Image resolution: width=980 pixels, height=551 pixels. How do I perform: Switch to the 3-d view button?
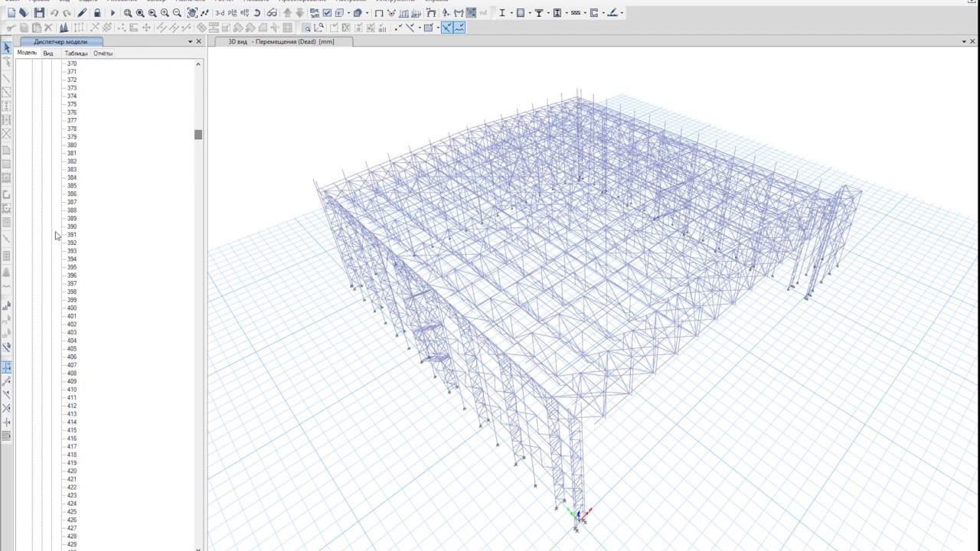pos(220,13)
